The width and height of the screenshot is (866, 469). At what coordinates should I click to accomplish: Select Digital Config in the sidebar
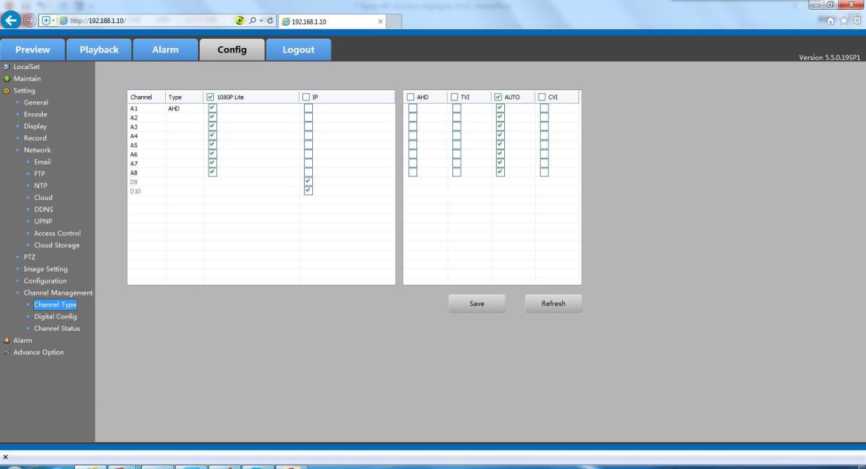point(55,316)
